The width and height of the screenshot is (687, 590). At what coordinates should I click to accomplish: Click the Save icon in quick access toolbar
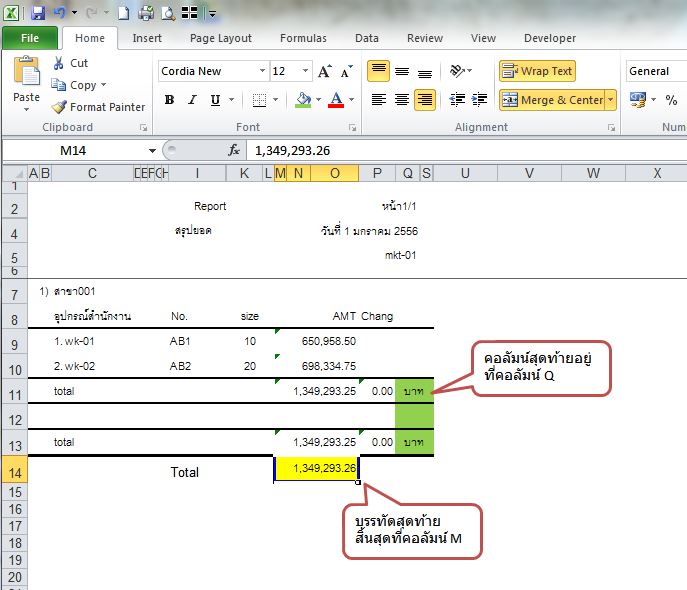pyautogui.click(x=38, y=13)
